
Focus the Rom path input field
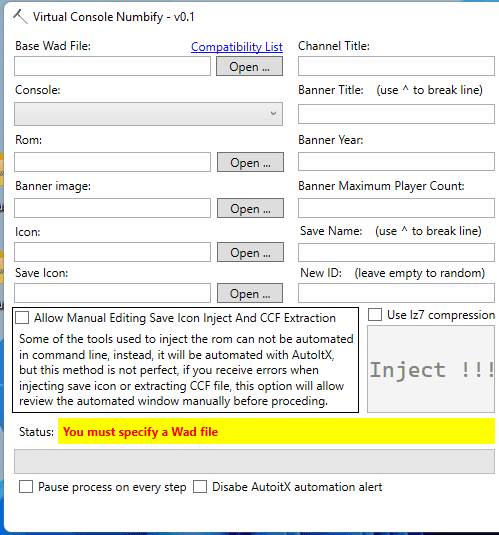(x=112, y=162)
